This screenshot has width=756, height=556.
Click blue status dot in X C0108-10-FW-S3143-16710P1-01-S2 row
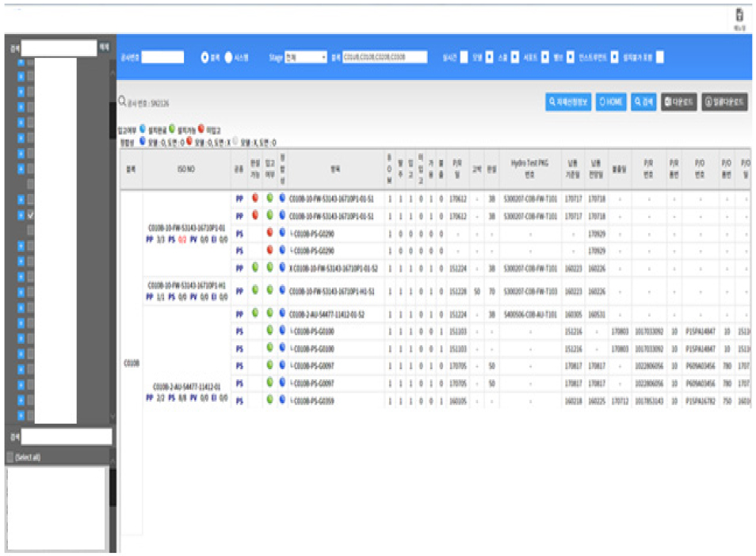click(x=283, y=267)
